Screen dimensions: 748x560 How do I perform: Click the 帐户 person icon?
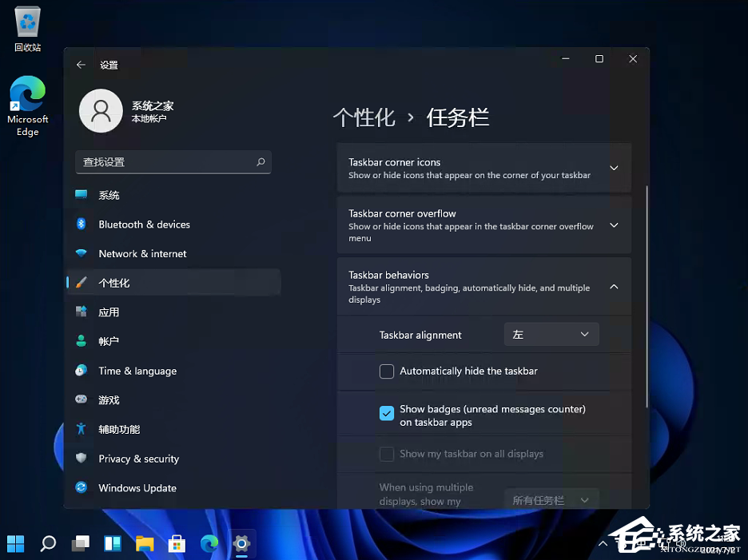pos(82,340)
